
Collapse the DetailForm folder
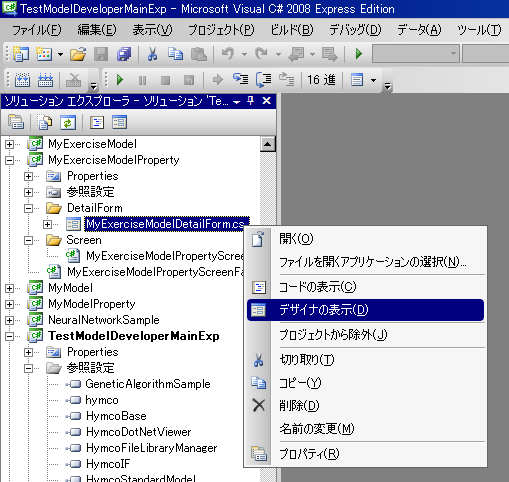tap(29, 208)
